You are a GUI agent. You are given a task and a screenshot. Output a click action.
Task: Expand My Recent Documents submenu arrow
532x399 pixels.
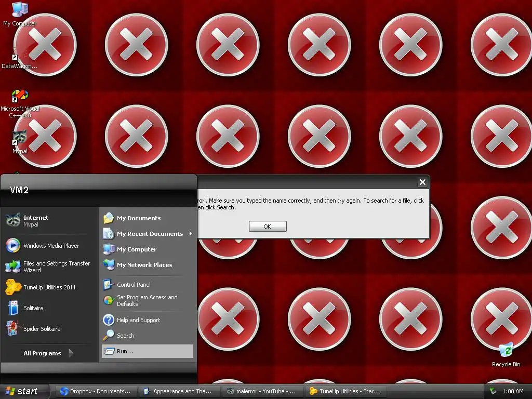coord(191,233)
